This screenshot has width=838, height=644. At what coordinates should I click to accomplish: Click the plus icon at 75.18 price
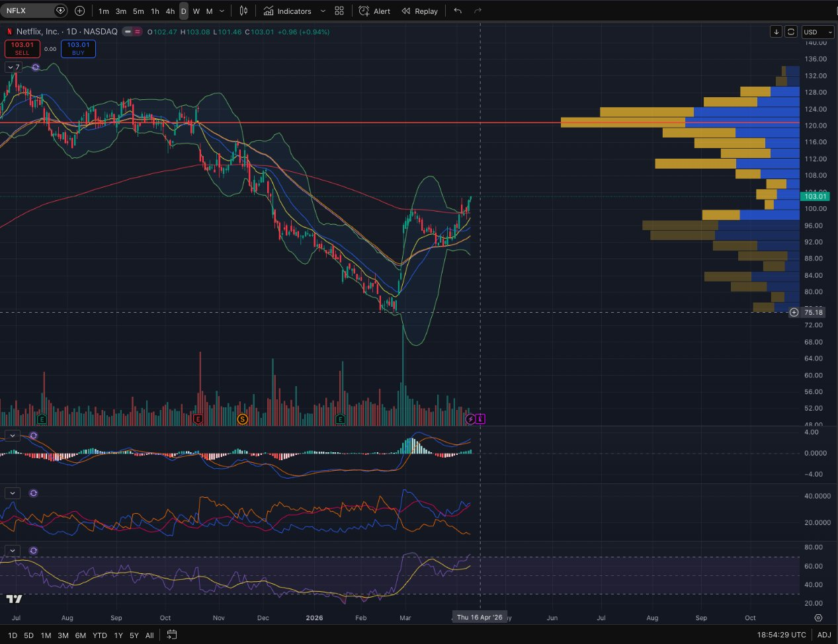[x=794, y=312]
